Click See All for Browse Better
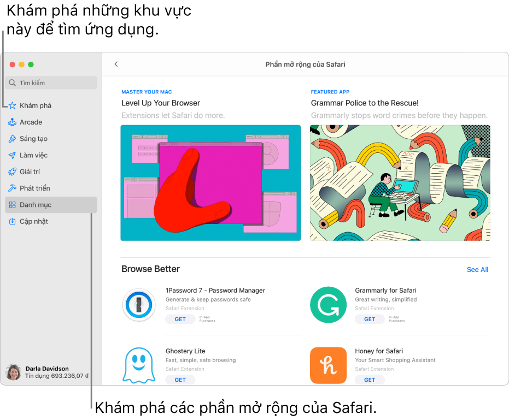 tap(477, 269)
